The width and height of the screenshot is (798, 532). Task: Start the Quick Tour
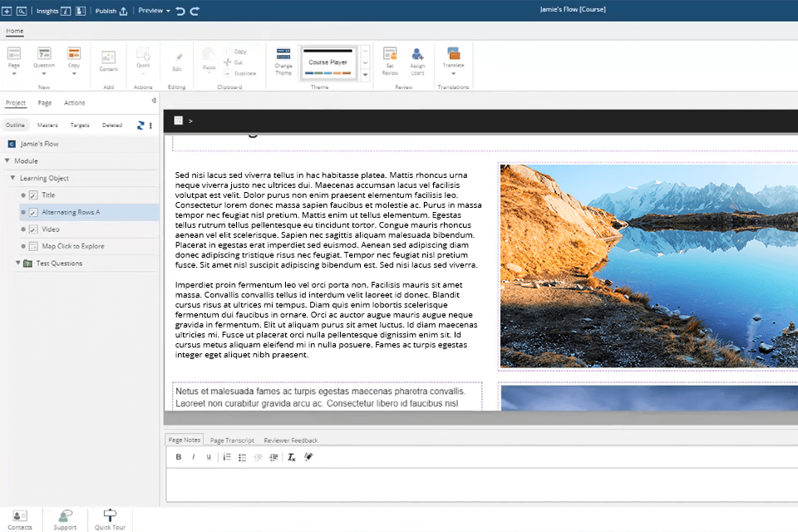110,520
